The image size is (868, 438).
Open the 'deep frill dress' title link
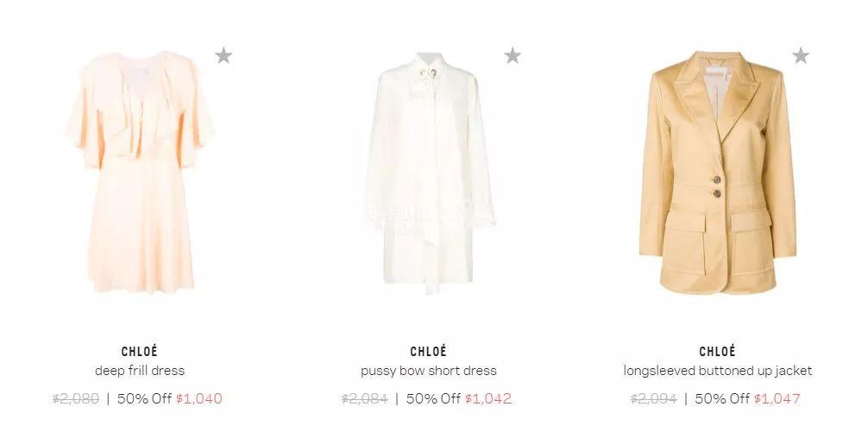point(140,371)
